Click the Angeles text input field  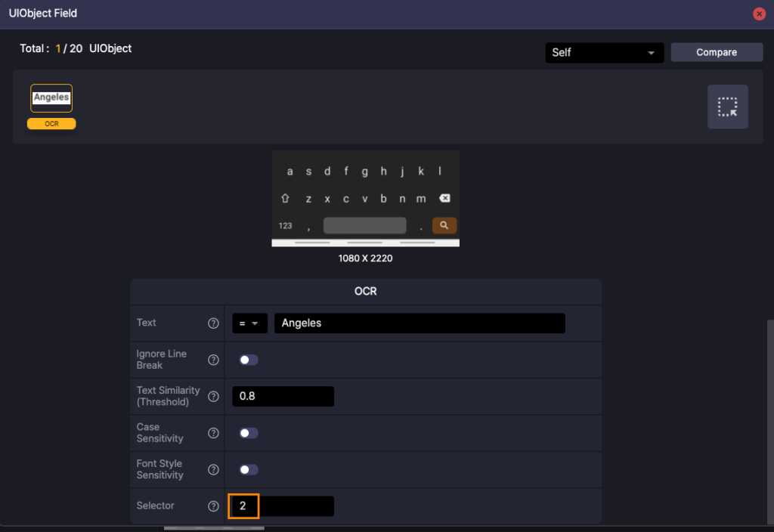point(420,323)
